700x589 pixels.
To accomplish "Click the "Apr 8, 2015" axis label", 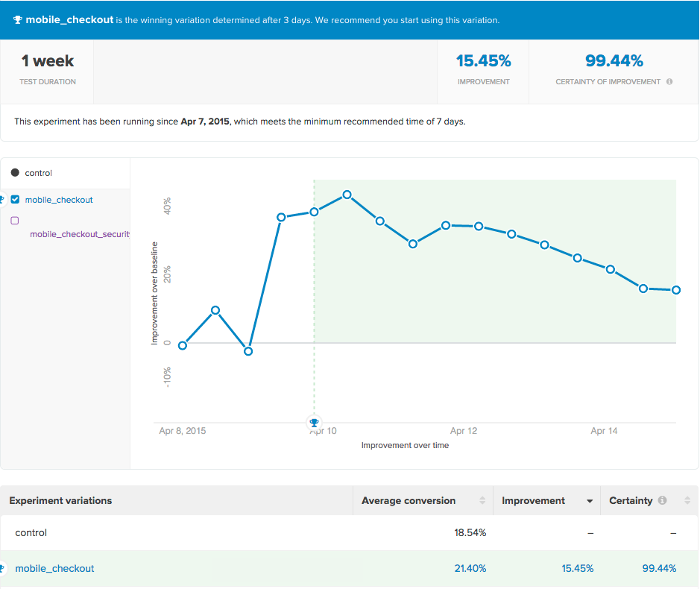I will point(183,431).
